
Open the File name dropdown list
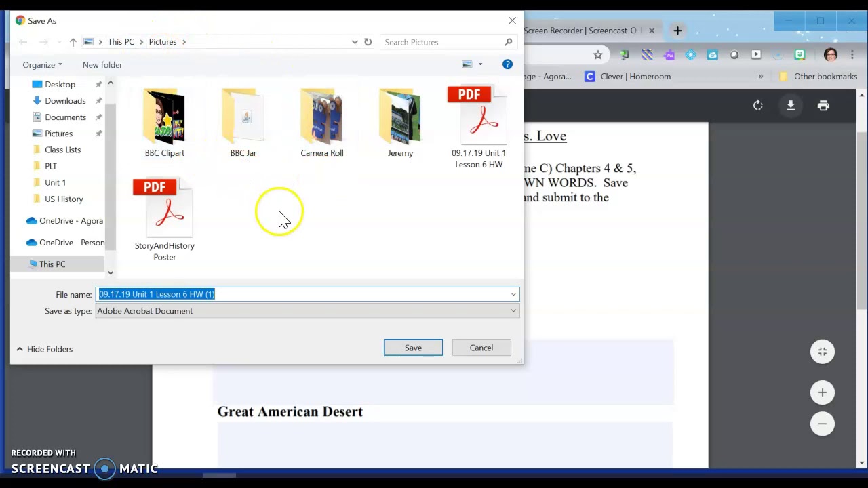tap(513, 294)
